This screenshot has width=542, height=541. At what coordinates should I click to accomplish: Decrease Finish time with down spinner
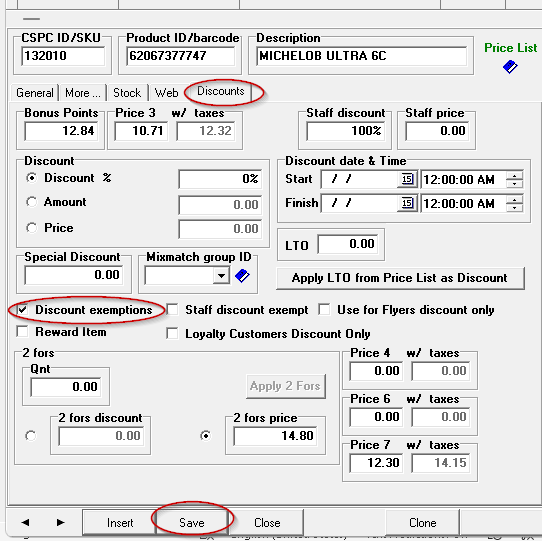tap(514, 207)
